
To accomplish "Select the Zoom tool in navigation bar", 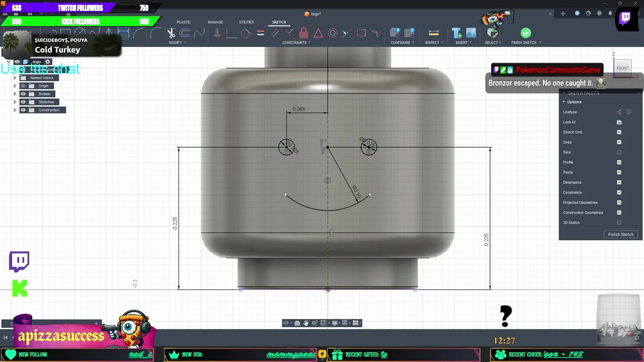I will coord(314,323).
